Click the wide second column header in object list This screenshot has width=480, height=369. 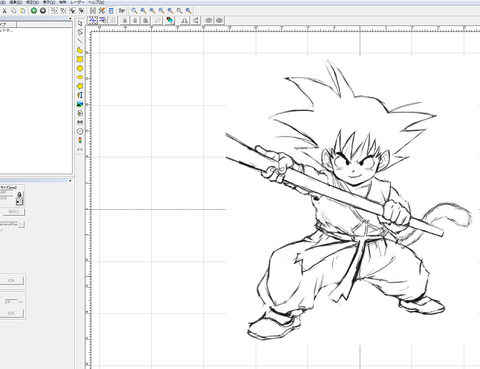point(44,25)
